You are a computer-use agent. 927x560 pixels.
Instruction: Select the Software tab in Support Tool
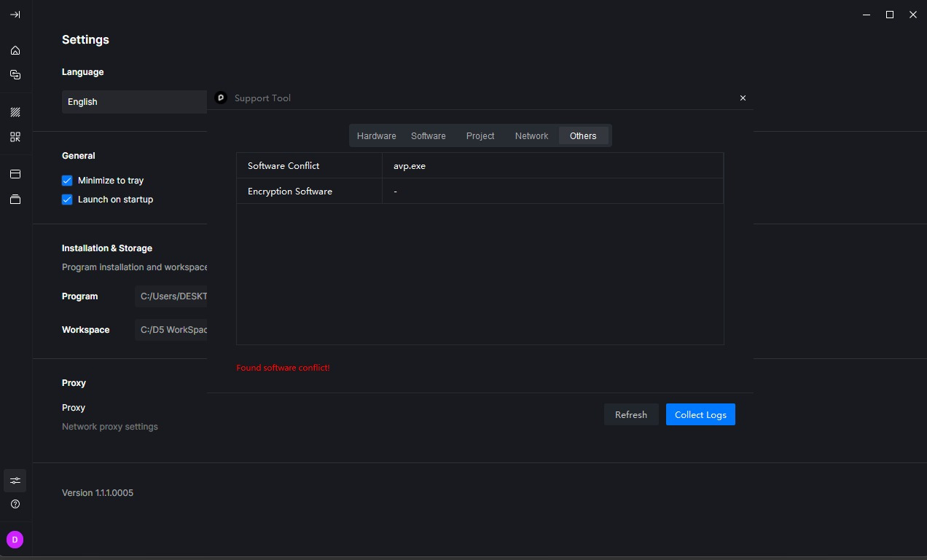click(428, 136)
